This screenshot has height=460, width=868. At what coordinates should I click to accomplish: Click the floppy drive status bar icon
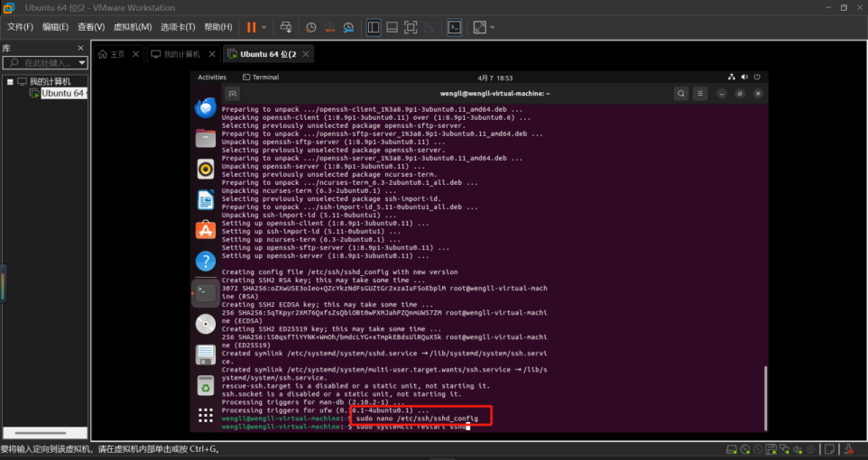(771, 449)
